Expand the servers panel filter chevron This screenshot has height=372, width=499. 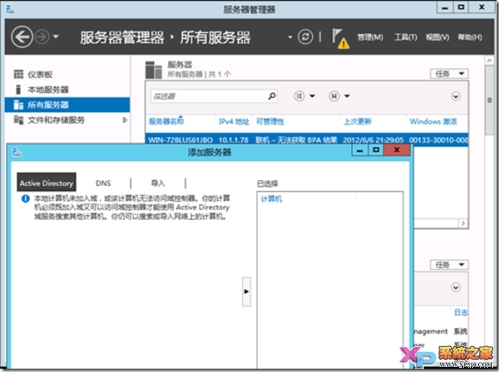pyautogui.click(x=456, y=96)
